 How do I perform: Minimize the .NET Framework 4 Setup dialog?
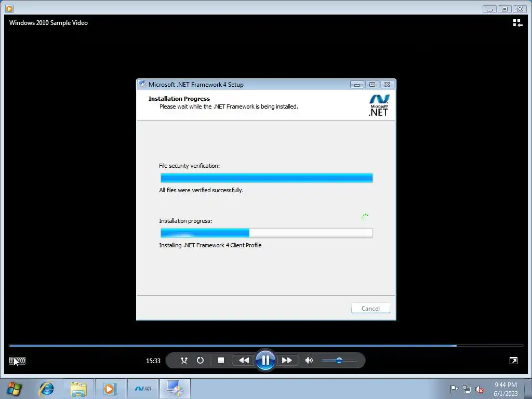click(x=357, y=85)
